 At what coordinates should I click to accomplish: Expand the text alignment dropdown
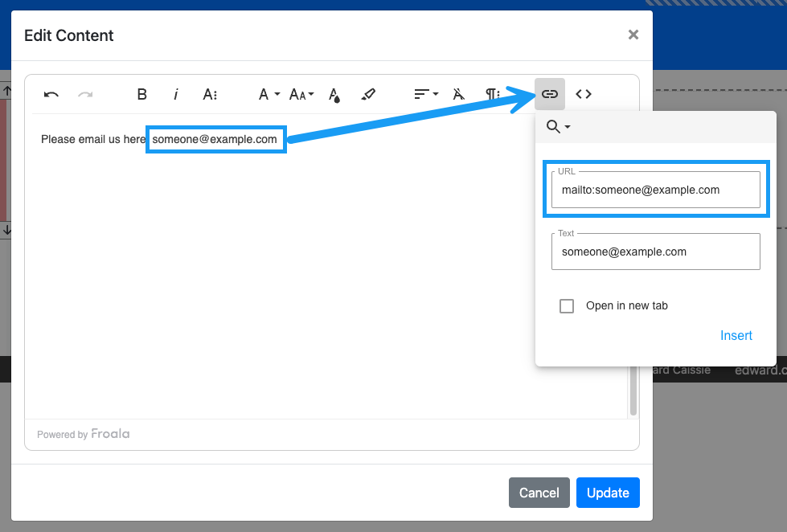(x=426, y=94)
